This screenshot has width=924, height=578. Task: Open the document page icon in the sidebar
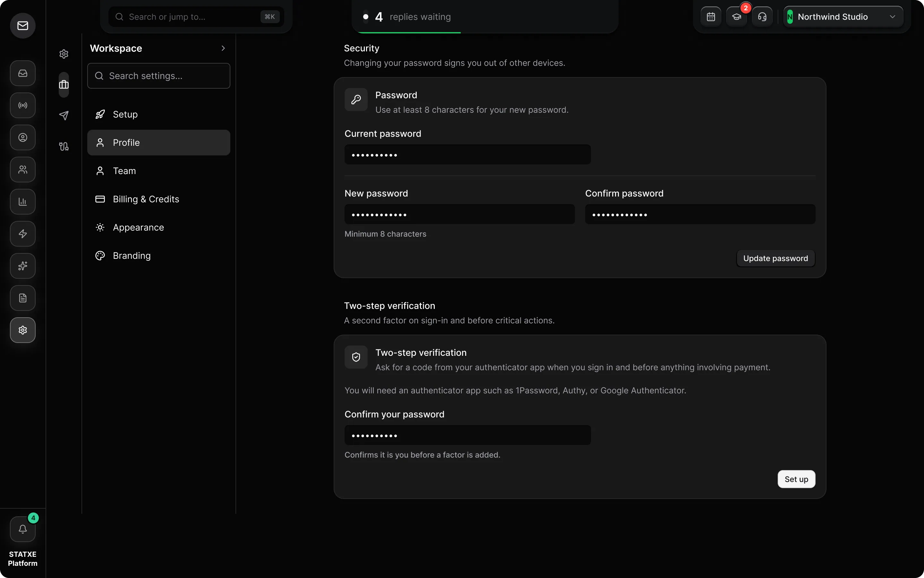coord(22,298)
